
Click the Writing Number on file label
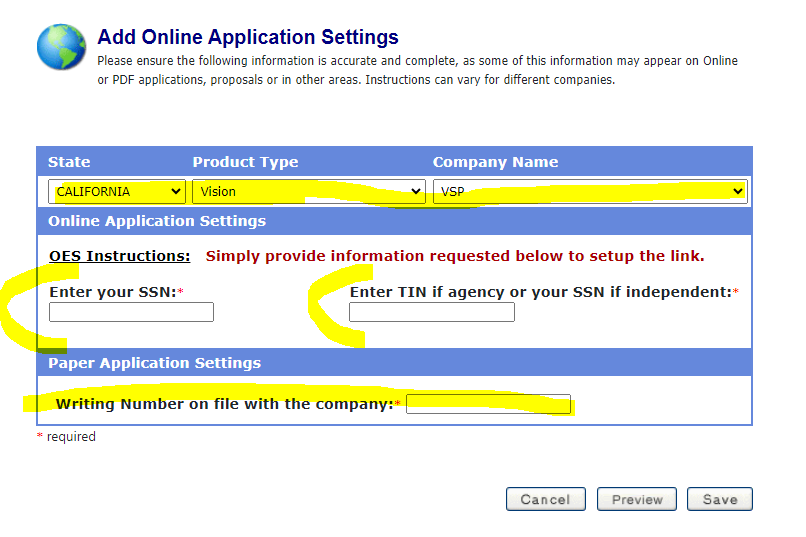click(224, 404)
